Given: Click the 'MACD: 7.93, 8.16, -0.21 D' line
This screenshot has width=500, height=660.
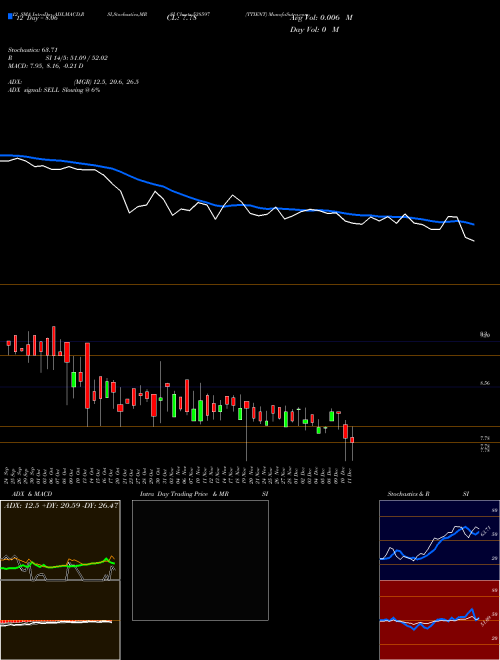Looking at the screenshot, I should pyautogui.click(x=45, y=66).
